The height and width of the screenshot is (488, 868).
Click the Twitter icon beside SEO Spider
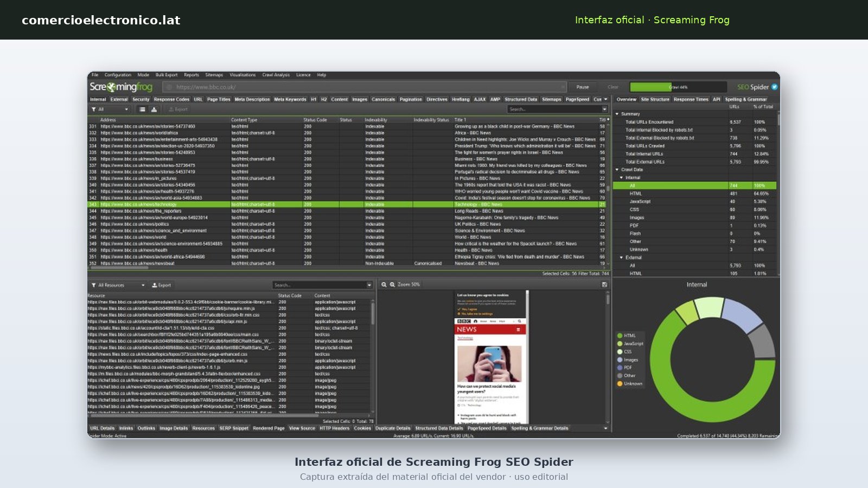point(775,87)
